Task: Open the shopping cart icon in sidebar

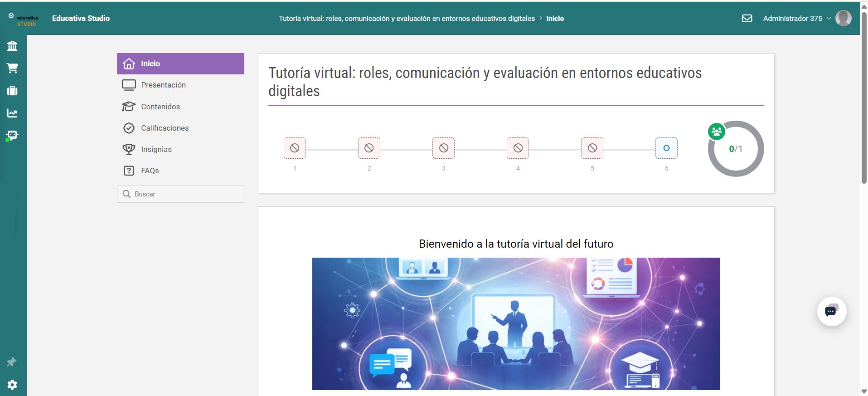Action: (x=12, y=68)
